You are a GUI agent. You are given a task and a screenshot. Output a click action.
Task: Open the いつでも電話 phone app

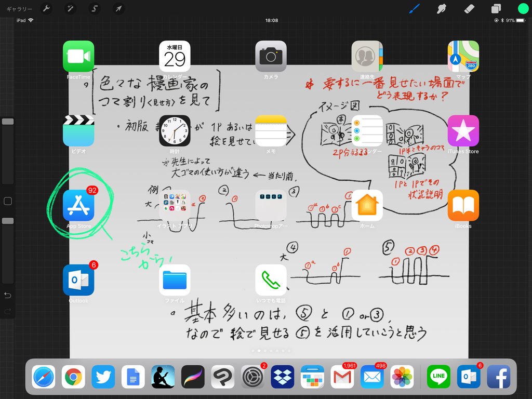coord(271,280)
